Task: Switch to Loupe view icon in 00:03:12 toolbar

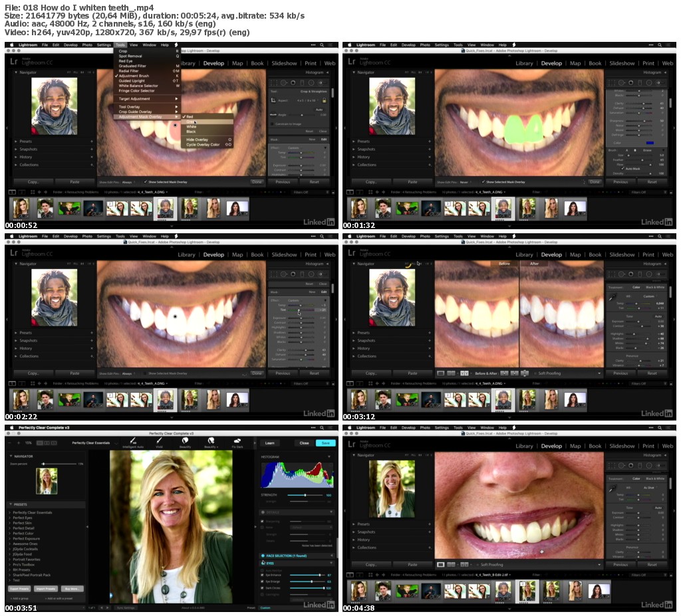Action: coord(441,373)
